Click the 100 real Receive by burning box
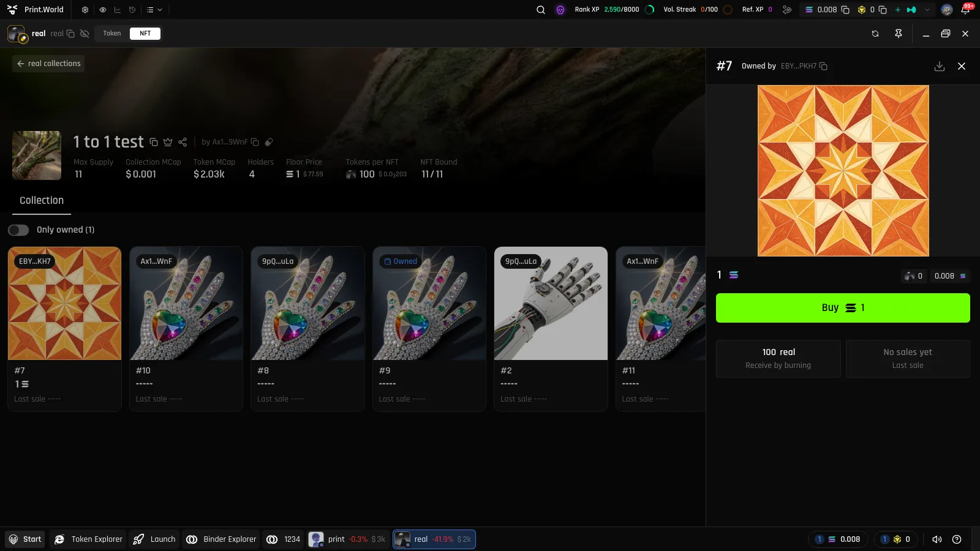The height and width of the screenshot is (551, 980). click(778, 358)
